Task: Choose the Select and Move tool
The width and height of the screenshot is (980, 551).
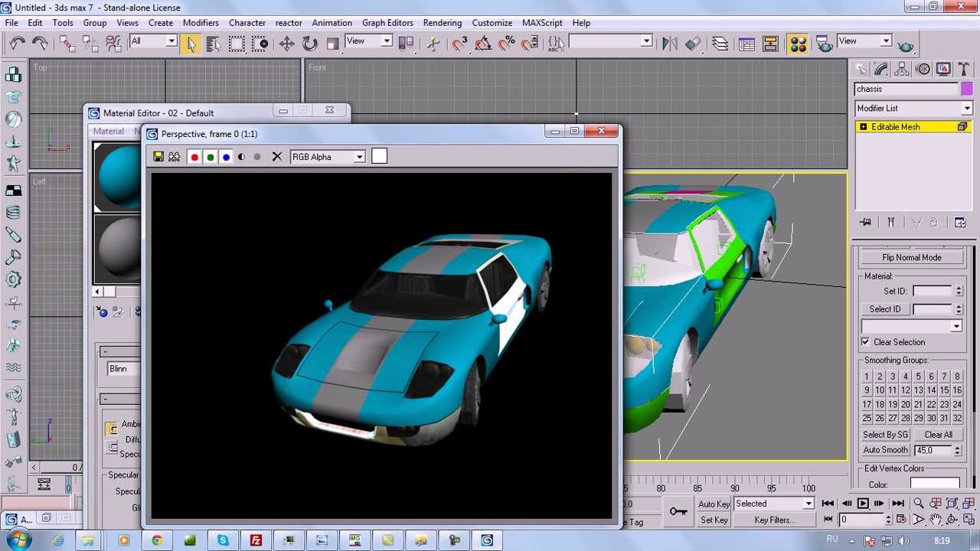Action: 286,44
